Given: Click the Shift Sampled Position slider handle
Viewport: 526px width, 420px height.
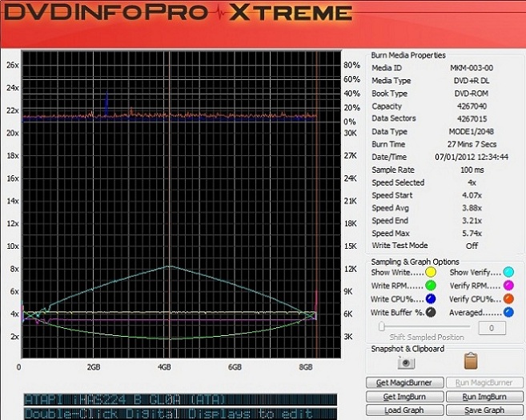Looking at the screenshot, I should pyautogui.click(x=383, y=326).
